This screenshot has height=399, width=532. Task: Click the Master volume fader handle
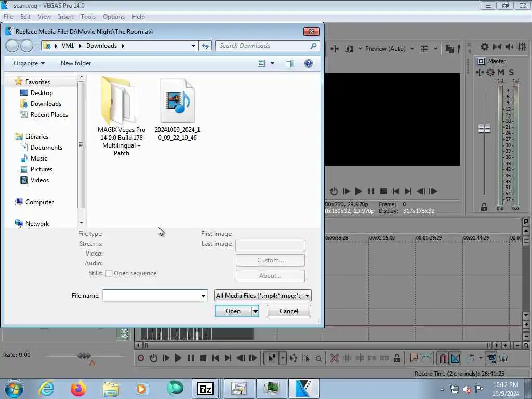tap(484, 129)
